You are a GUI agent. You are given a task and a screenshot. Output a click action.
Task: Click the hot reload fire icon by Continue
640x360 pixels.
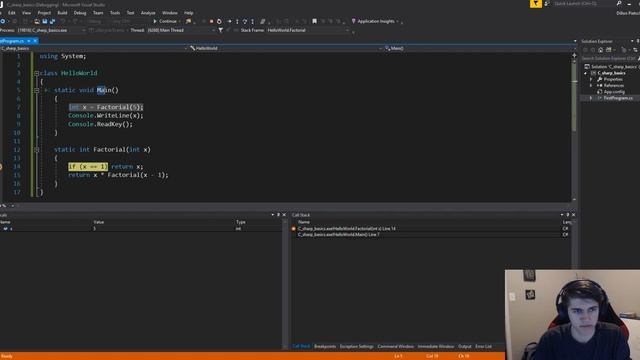tap(188, 21)
